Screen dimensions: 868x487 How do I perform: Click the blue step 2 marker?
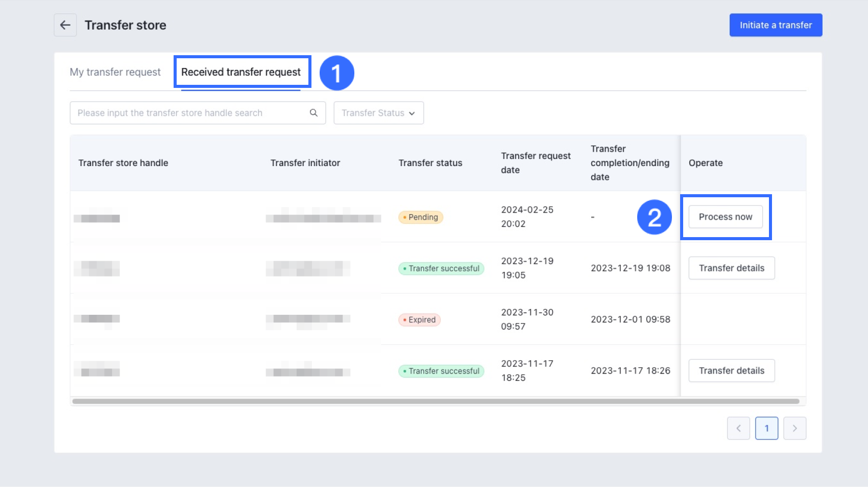point(654,217)
